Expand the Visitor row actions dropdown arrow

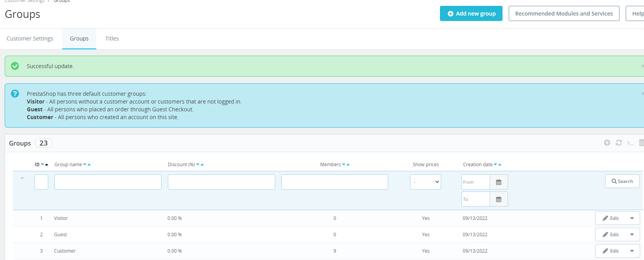coord(632,218)
